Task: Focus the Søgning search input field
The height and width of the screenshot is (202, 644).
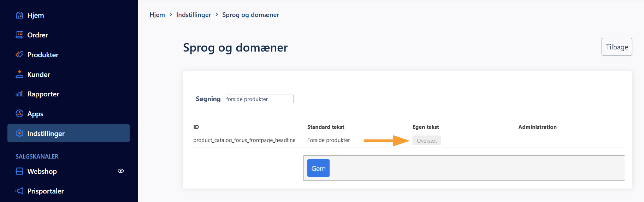Action: (260, 99)
